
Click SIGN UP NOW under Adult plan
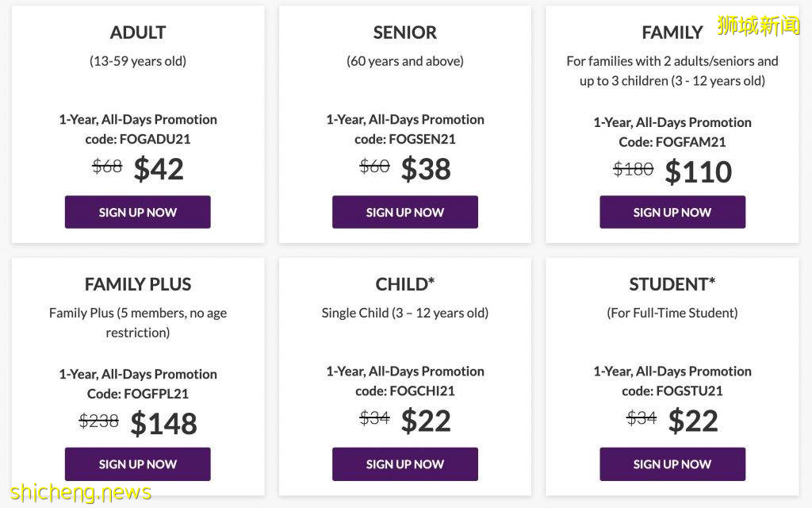[137, 212]
